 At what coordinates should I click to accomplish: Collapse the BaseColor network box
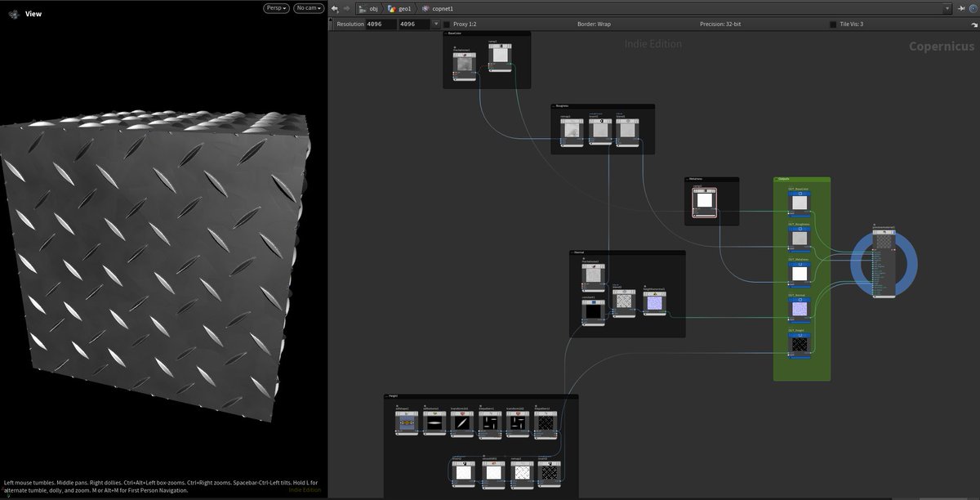[x=446, y=34]
